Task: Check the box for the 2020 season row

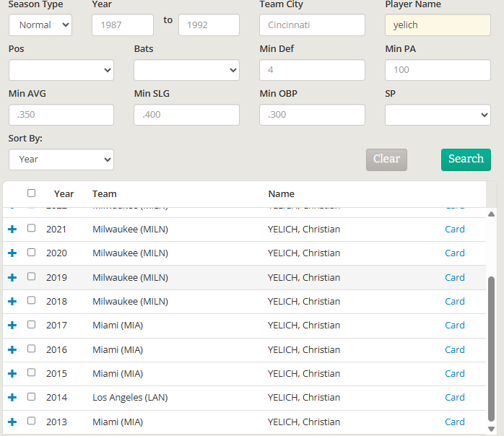Action: click(x=31, y=252)
